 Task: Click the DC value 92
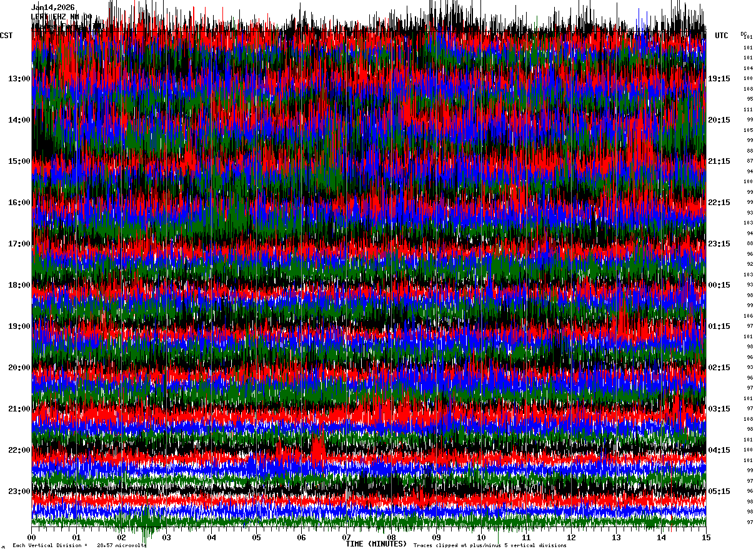[x=750, y=264]
